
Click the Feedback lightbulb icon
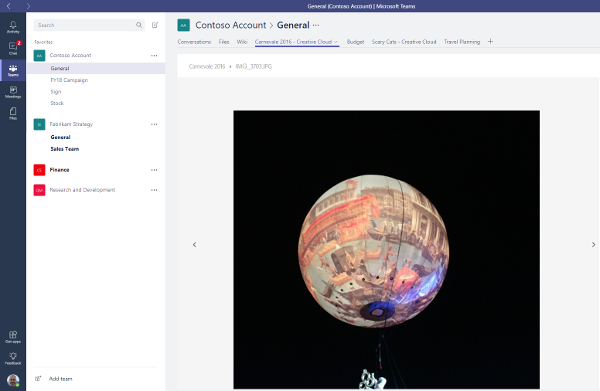tap(13, 358)
